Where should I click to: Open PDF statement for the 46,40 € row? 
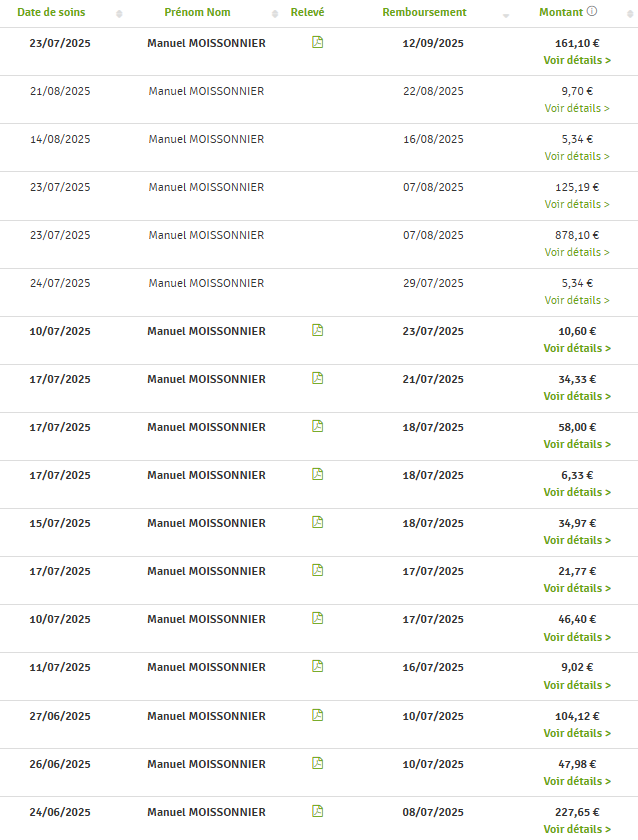317,618
